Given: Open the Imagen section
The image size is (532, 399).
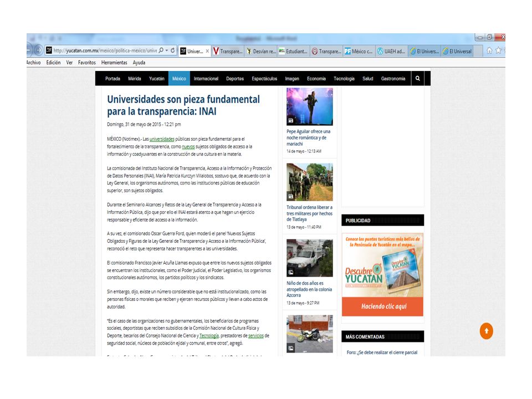Looking at the screenshot, I should coord(292,78).
